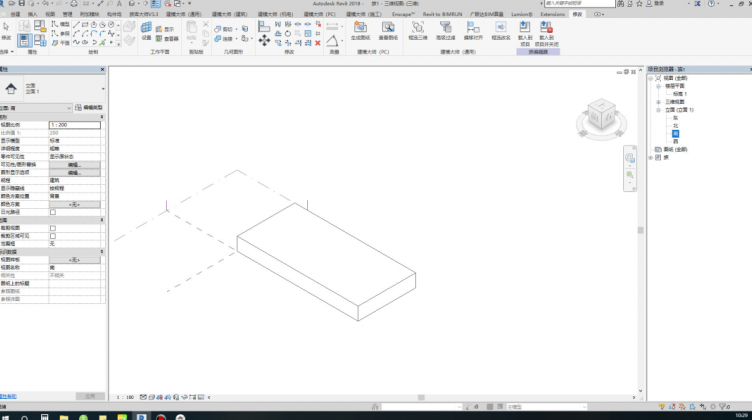The image size is (752, 420).
Task: Toggle the 日光路径 checkbox
Action: point(53,212)
